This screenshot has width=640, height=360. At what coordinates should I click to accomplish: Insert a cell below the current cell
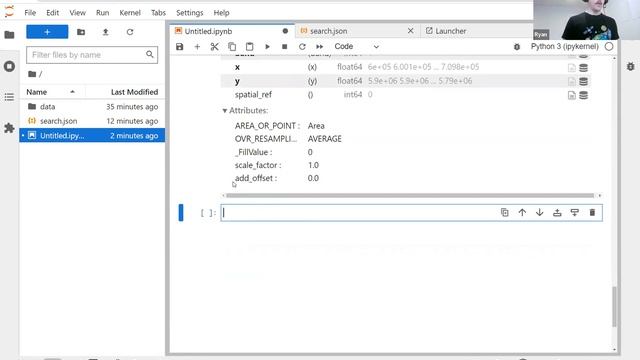(574, 212)
